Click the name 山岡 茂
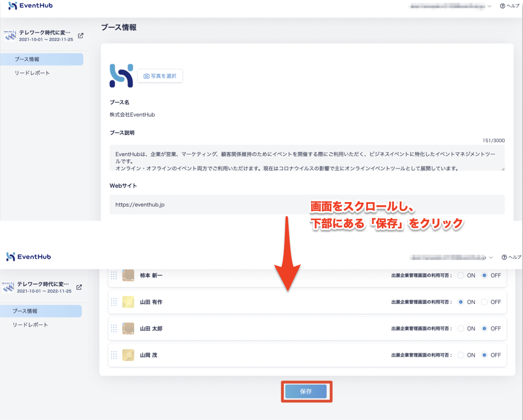523x420 pixels. tap(148, 355)
